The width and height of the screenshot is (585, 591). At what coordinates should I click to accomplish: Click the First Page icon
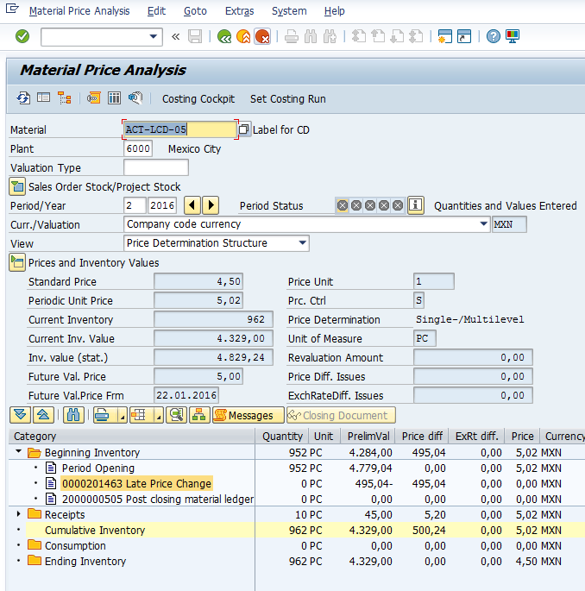(x=358, y=37)
